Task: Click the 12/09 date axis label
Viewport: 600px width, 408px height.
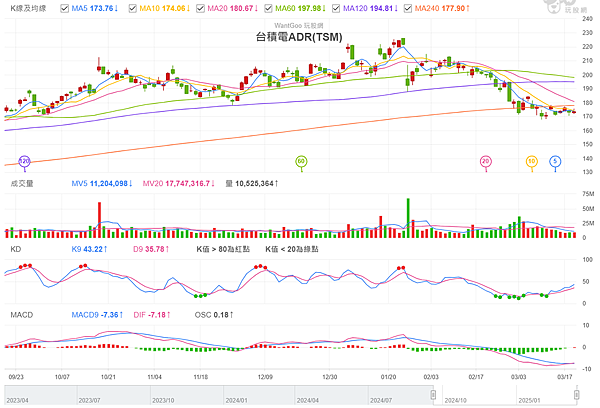Action: pos(265,377)
